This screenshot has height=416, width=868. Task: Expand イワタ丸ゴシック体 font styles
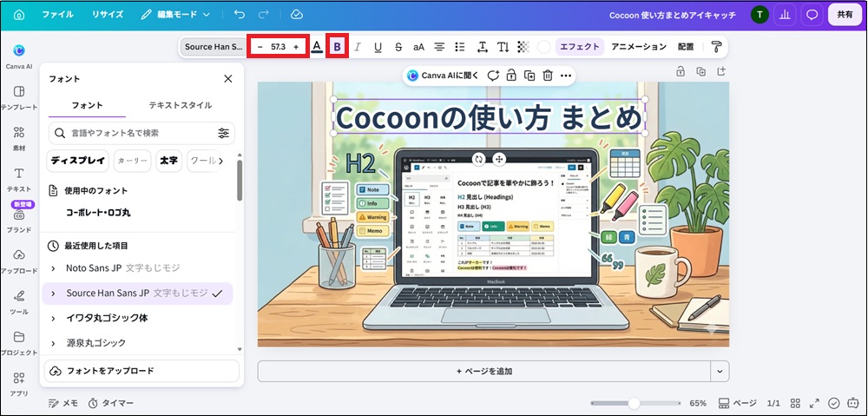click(x=53, y=318)
